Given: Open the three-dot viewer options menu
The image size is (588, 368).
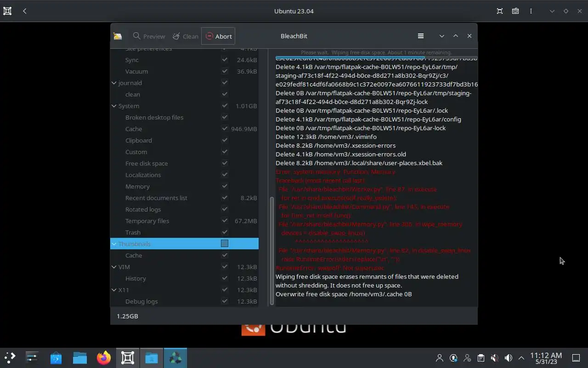Looking at the screenshot, I should point(531,11).
